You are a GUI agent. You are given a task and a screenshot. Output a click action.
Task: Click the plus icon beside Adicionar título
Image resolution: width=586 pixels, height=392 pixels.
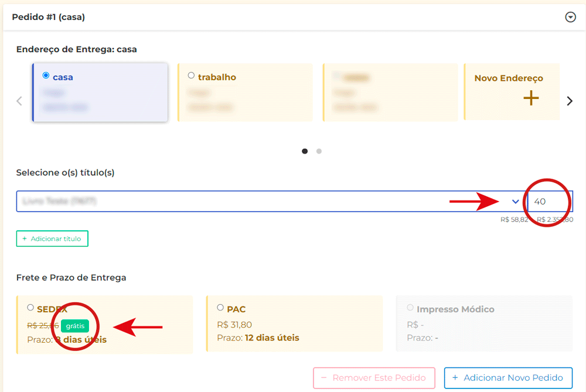[25, 238]
